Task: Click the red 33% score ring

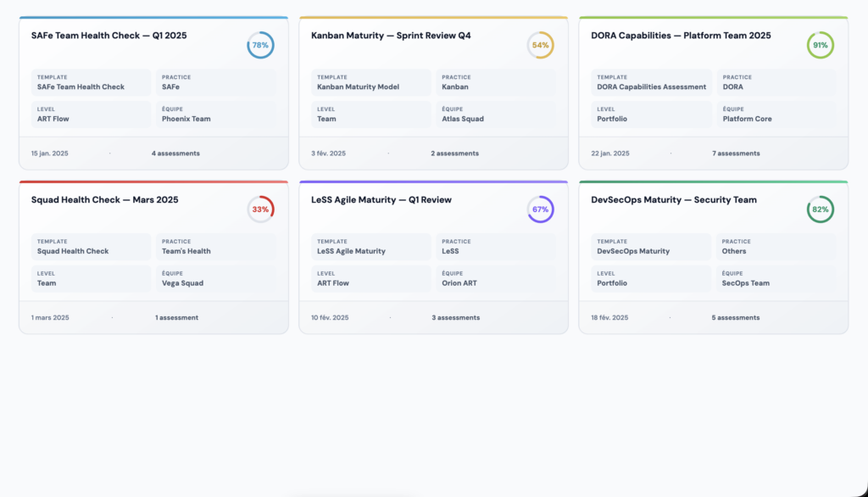Action: point(260,209)
